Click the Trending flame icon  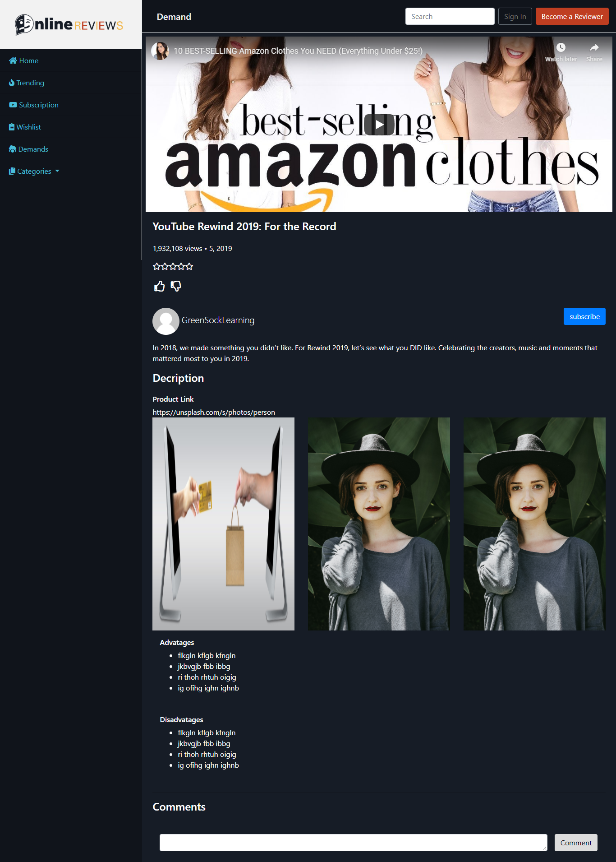tap(12, 83)
